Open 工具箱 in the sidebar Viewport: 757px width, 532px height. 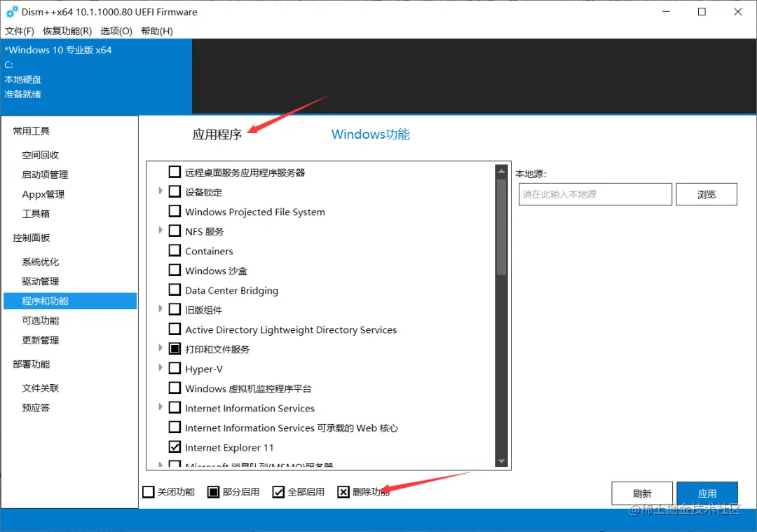coord(36,214)
